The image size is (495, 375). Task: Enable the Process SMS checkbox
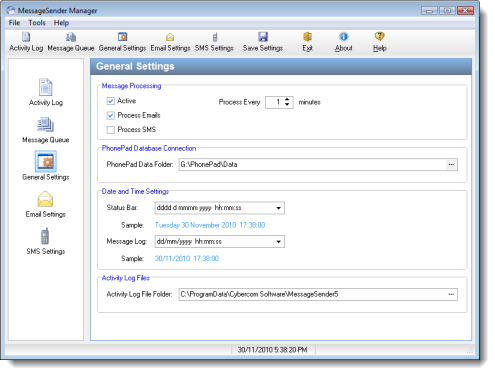(x=111, y=130)
